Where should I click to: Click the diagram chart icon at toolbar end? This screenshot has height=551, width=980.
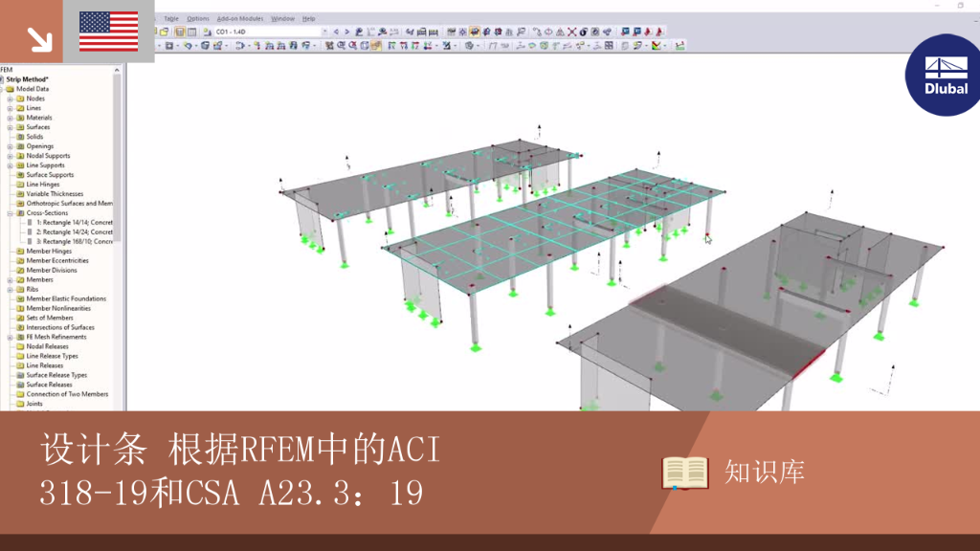(x=680, y=46)
